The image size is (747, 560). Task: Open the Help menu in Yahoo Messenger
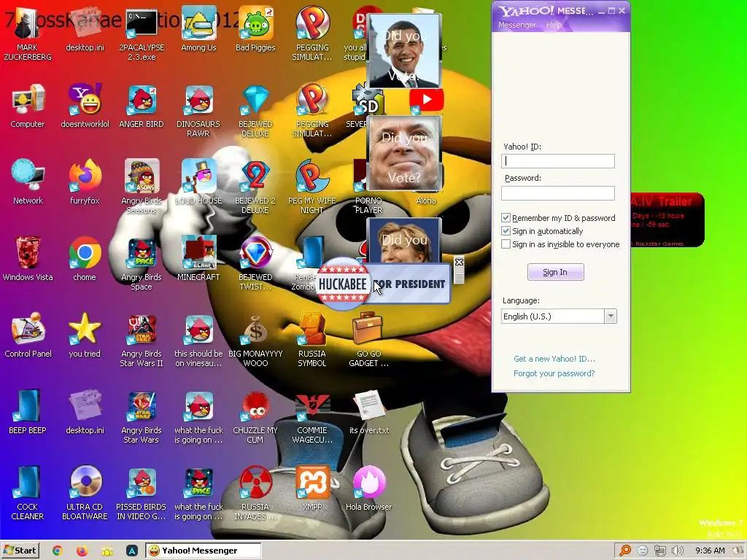pyautogui.click(x=554, y=25)
